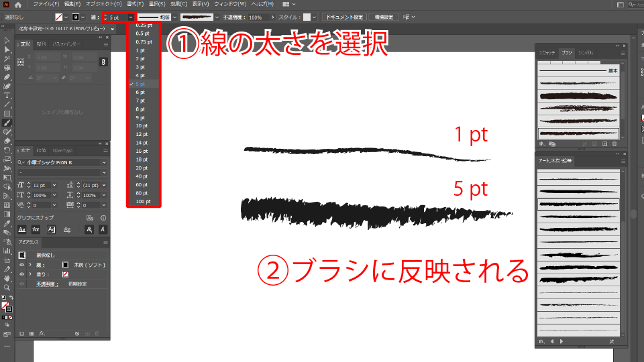The image size is (644, 362).
Task: Load next brush library arrow
Action: coord(561,341)
